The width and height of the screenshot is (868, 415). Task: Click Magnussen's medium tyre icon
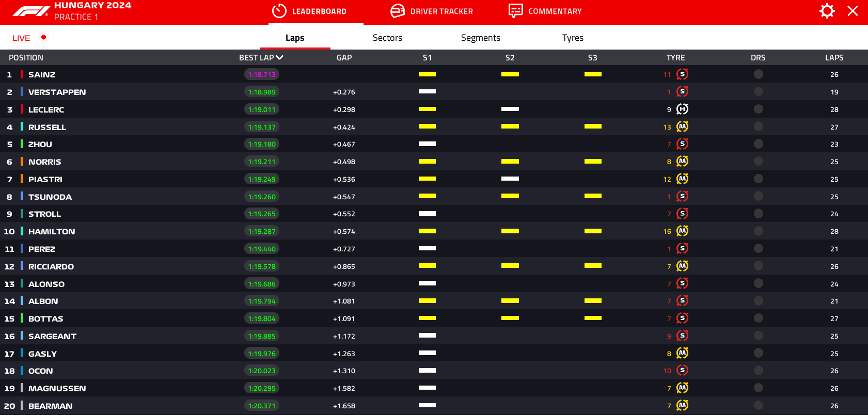coord(682,388)
